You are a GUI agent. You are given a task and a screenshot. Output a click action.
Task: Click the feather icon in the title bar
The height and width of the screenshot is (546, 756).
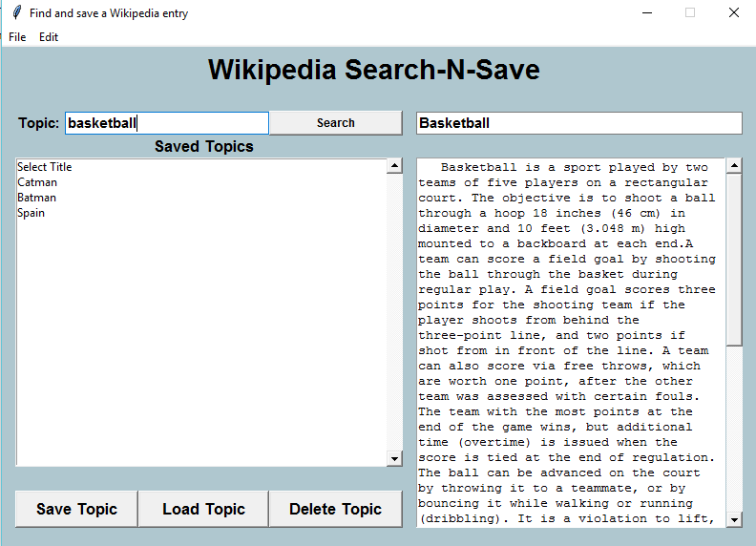click(17, 12)
